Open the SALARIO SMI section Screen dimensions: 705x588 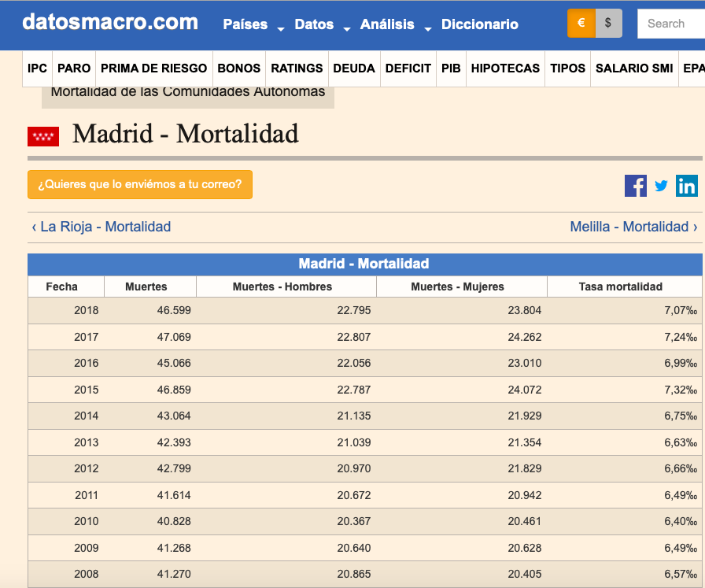tap(633, 68)
